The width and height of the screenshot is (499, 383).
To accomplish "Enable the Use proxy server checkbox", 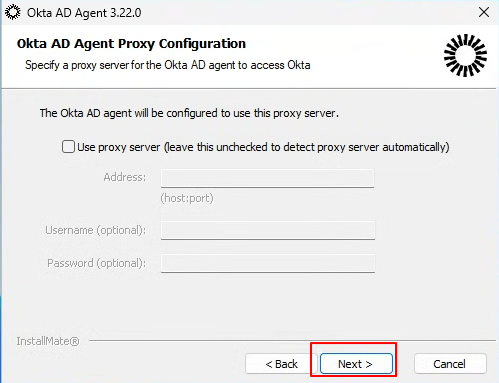I will click(68, 147).
